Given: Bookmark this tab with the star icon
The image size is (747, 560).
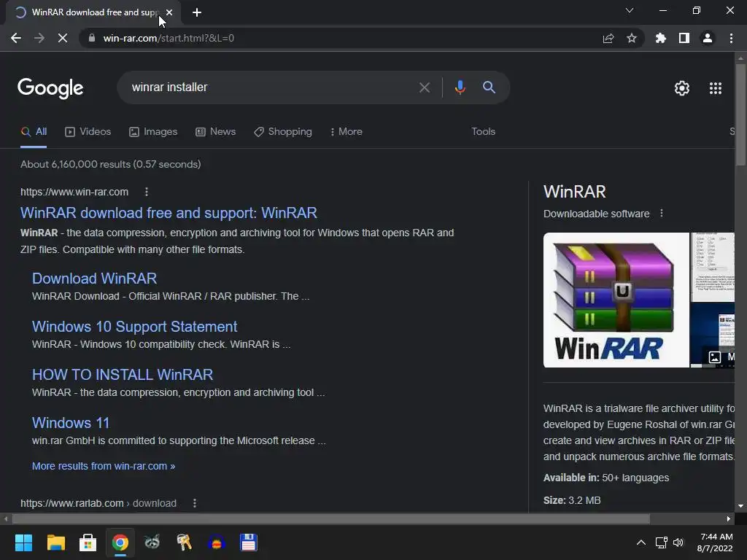Looking at the screenshot, I should 632,38.
